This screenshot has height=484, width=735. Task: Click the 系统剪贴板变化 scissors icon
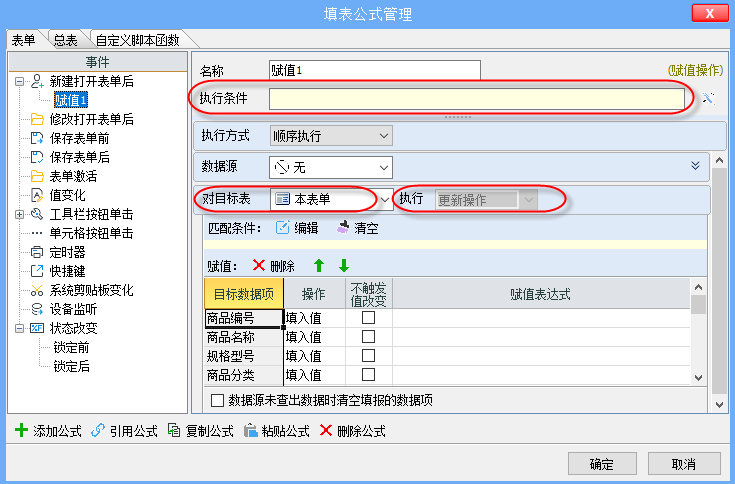click(x=37, y=290)
